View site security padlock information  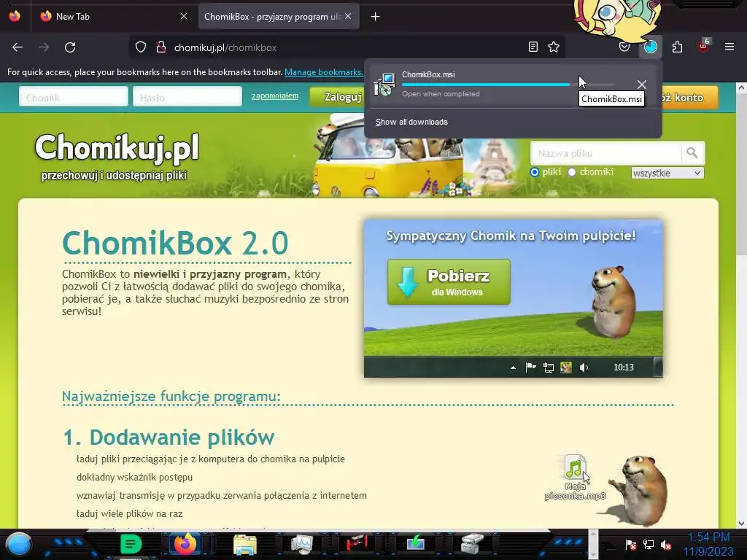point(161,47)
